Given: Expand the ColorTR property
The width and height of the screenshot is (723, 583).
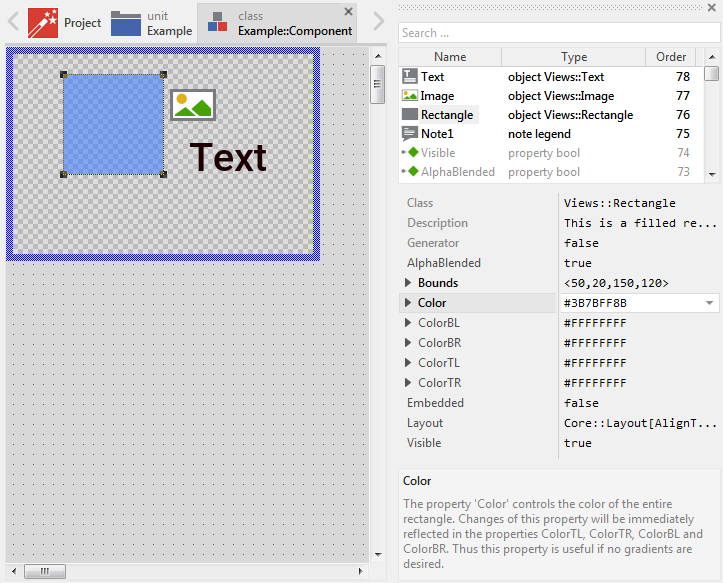Looking at the screenshot, I should [x=407, y=383].
